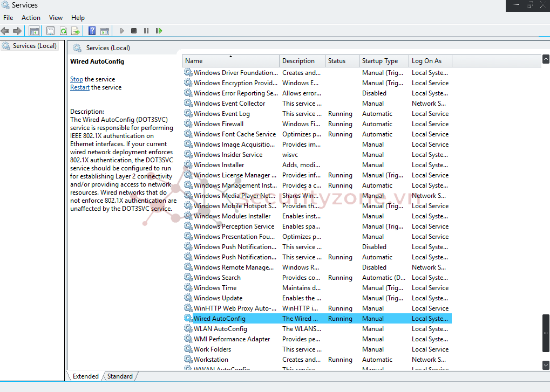Select the Windows Update service row
550x392 pixels.
tap(218, 298)
